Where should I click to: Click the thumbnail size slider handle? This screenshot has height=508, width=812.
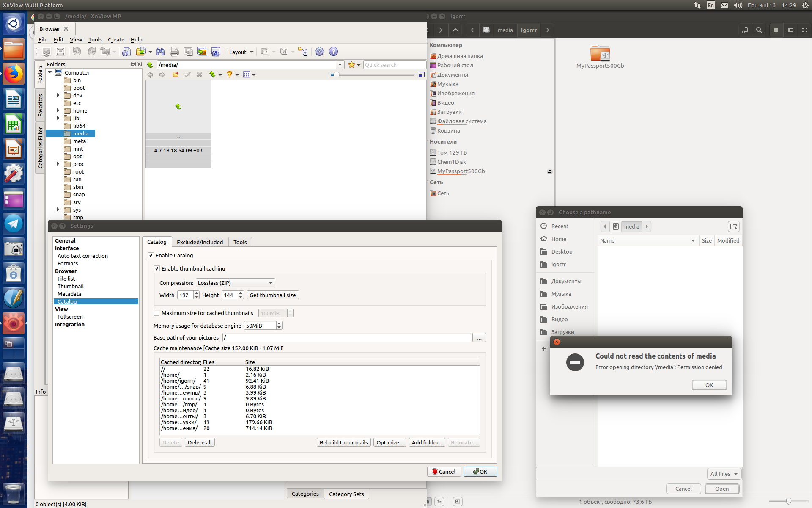point(336,75)
